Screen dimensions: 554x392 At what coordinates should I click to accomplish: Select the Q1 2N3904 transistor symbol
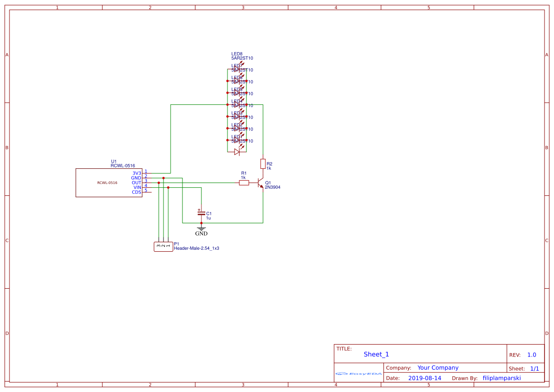pos(260,183)
